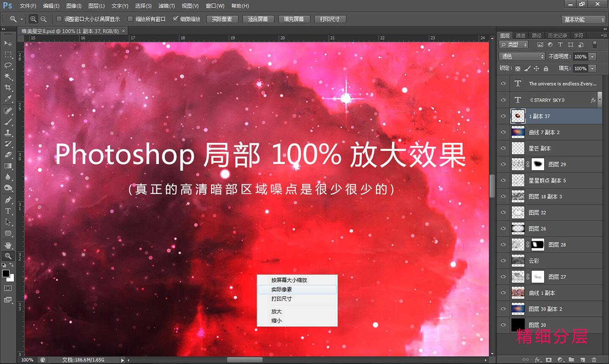Open the 图层(L) menu
This screenshot has width=609, height=364.
point(96,6)
